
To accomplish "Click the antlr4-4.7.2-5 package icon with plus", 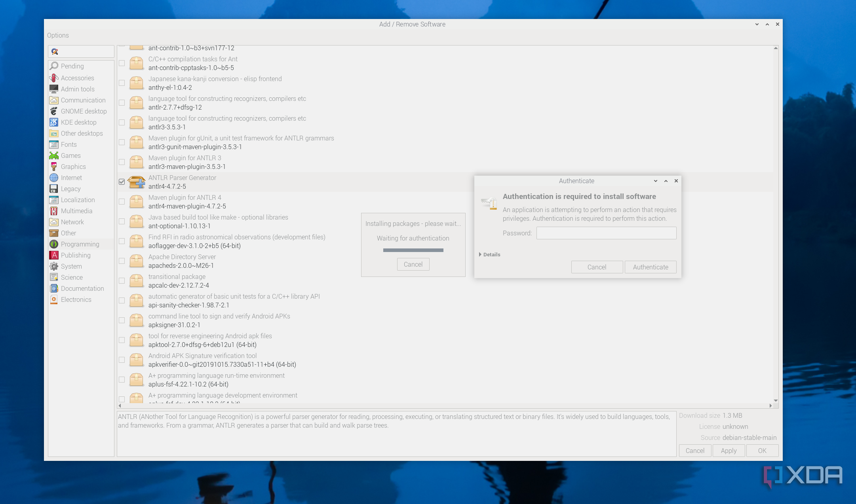I will [136, 182].
